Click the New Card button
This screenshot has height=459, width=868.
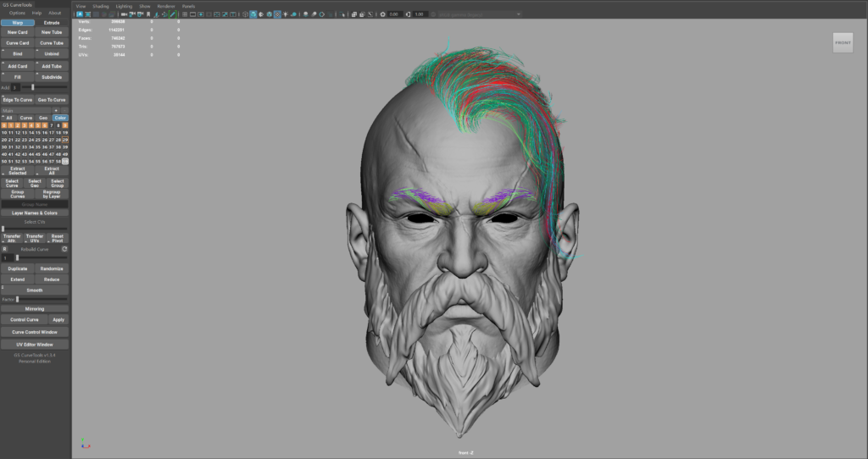pos(18,32)
